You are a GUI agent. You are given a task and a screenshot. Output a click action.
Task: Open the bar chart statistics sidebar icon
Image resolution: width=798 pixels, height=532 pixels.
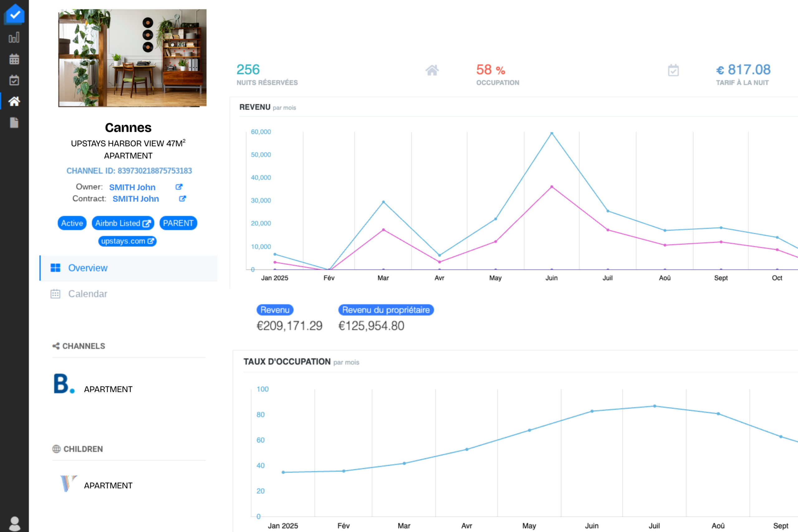[x=14, y=38]
